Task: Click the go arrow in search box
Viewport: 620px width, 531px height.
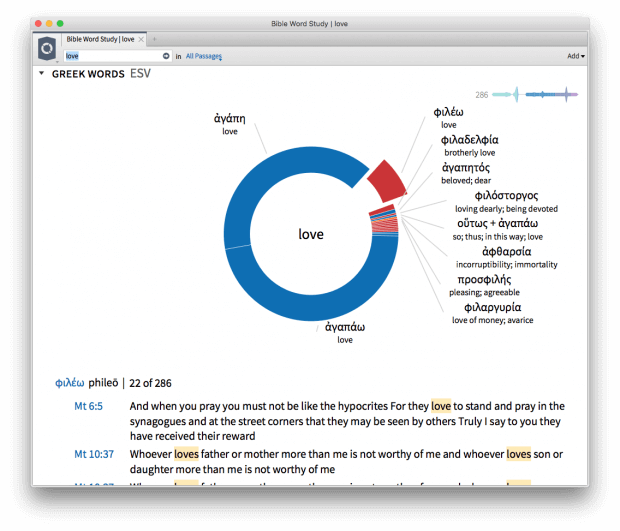Action: click(166, 56)
